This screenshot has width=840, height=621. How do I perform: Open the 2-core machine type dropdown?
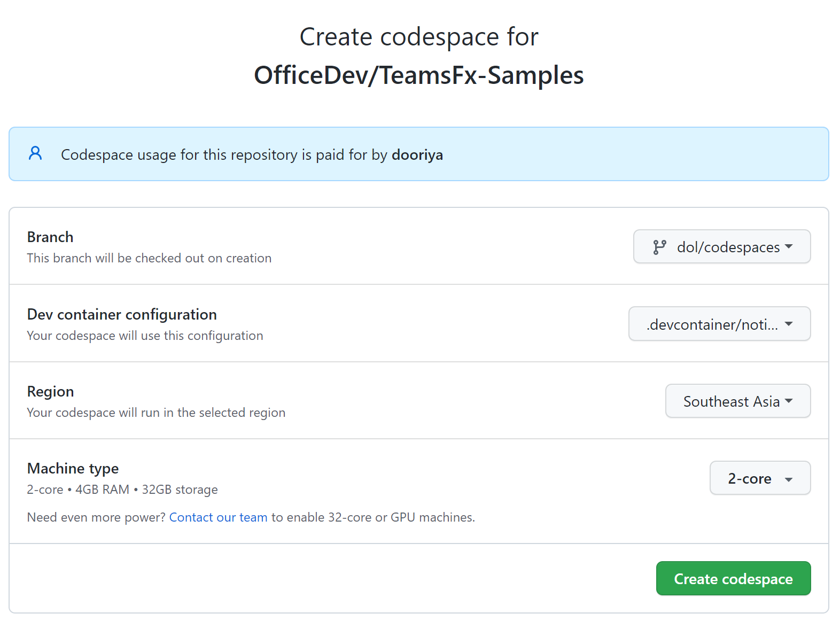point(760,478)
